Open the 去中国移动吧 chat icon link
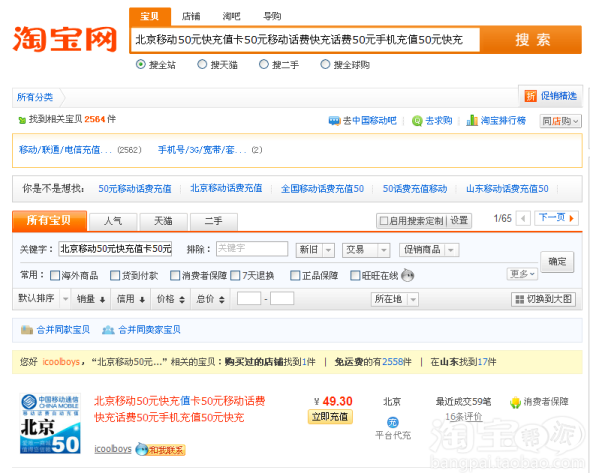Viewport: 590px width, 473px height. pyautogui.click(x=334, y=121)
